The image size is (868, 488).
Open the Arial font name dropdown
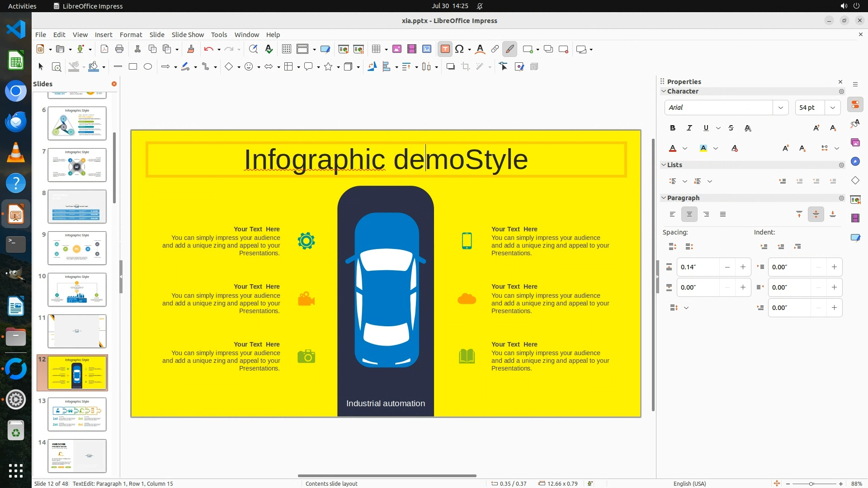tap(780, 108)
